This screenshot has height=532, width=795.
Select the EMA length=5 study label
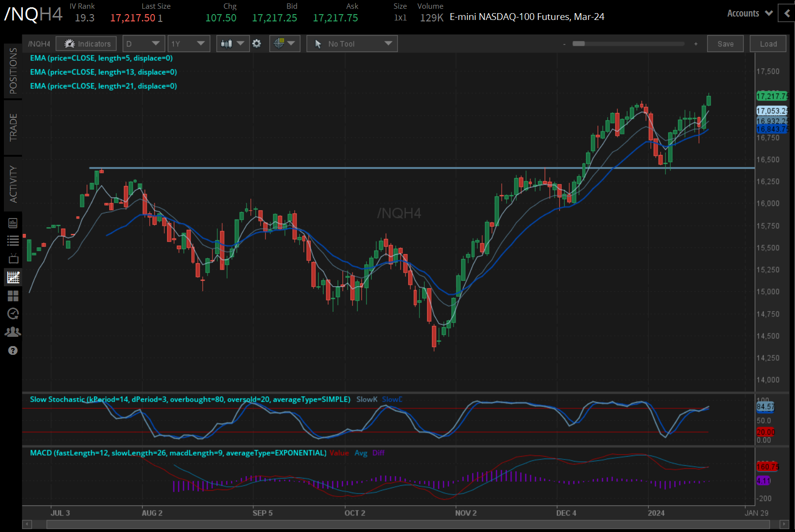coord(101,58)
